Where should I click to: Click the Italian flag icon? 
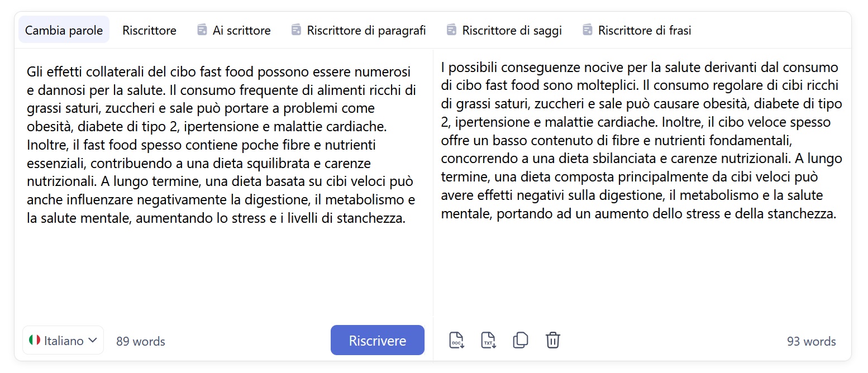click(35, 340)
